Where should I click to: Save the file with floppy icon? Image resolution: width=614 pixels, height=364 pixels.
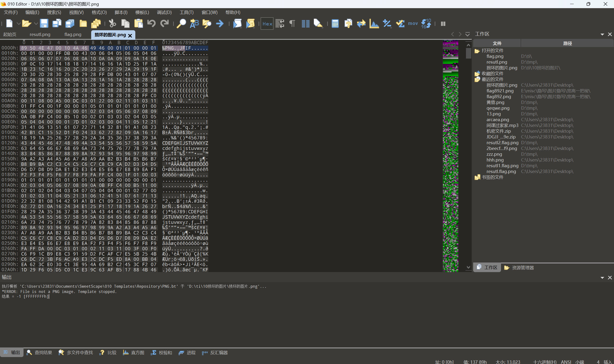pyautogui.click(x=44, y=24)
